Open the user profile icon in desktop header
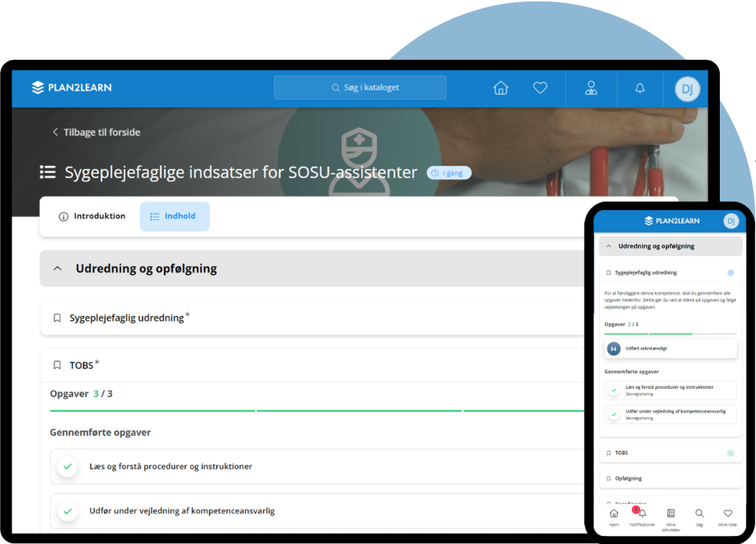Image resolution: width=756 pixels, height=544 pixels. 591,88
